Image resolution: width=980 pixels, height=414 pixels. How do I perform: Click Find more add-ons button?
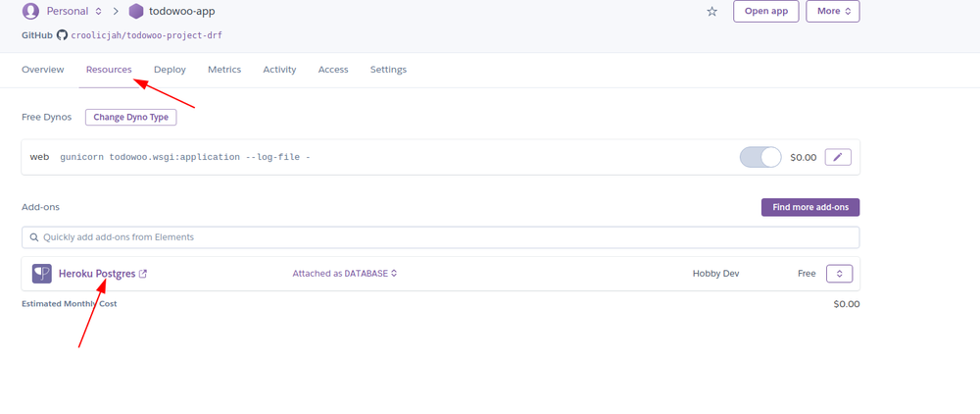tap(810, 207)
